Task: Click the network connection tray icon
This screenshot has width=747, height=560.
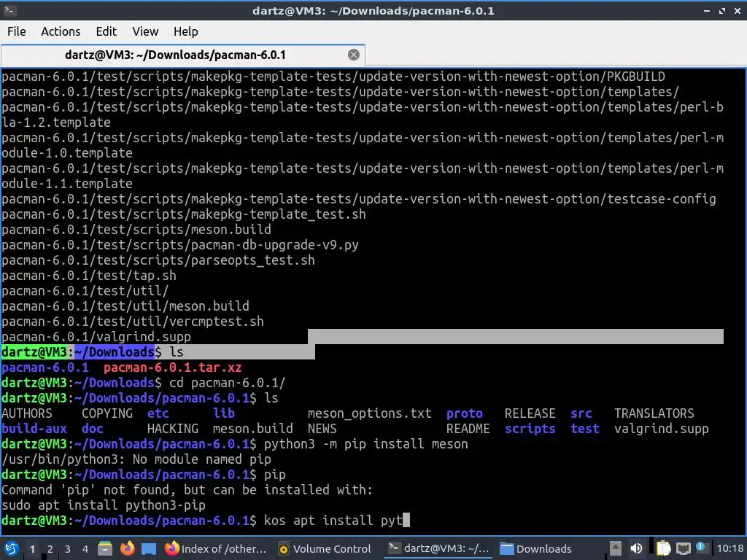Action: 683,548
